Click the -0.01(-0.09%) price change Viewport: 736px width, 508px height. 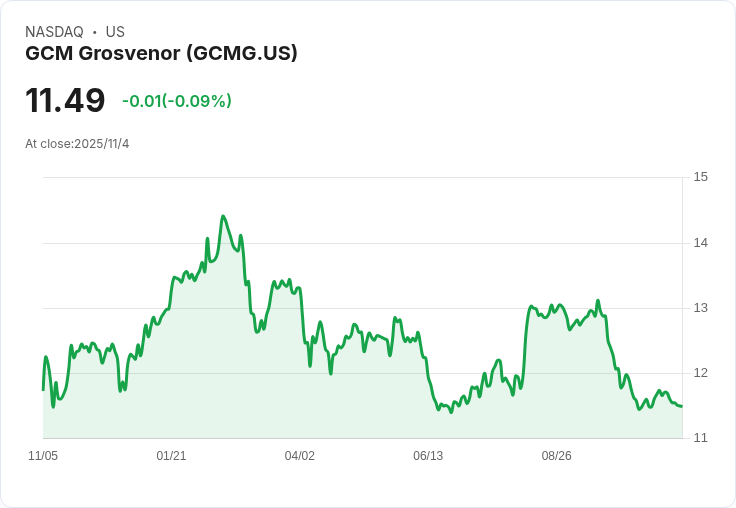(177, 101)
